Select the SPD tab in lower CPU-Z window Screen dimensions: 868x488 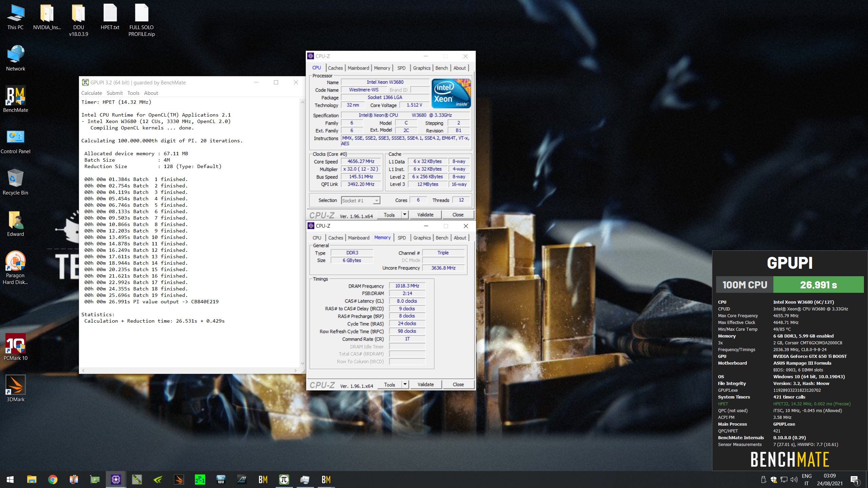tap(402, 238)
